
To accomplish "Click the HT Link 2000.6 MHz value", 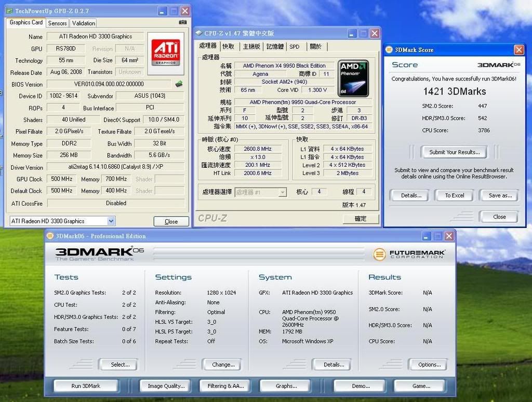I will tap(258, 173).
